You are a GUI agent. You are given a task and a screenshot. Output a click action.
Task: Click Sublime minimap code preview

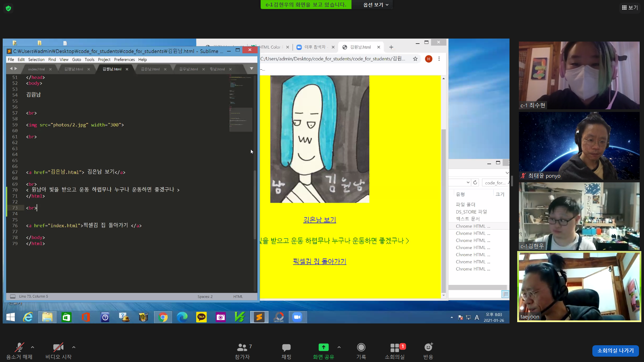(241, 103)
